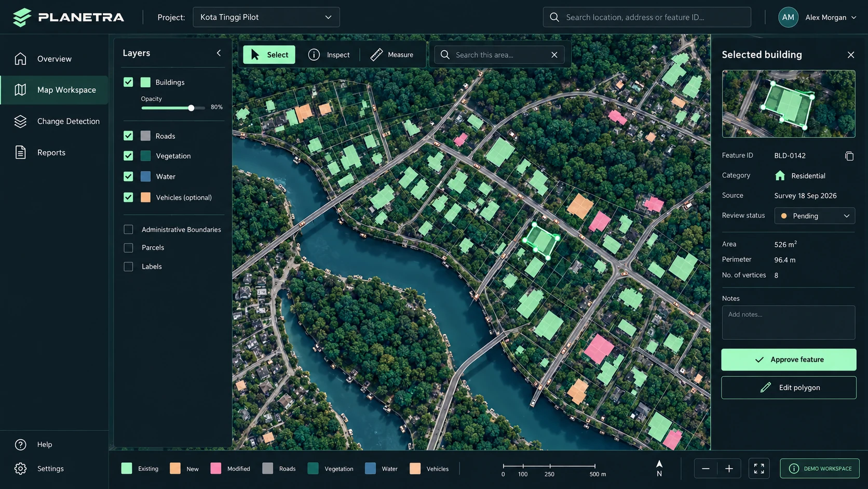Enter fullscreen map view
Image resolution: width=868 pixels, height=489 pixels.
click(758, 469)
